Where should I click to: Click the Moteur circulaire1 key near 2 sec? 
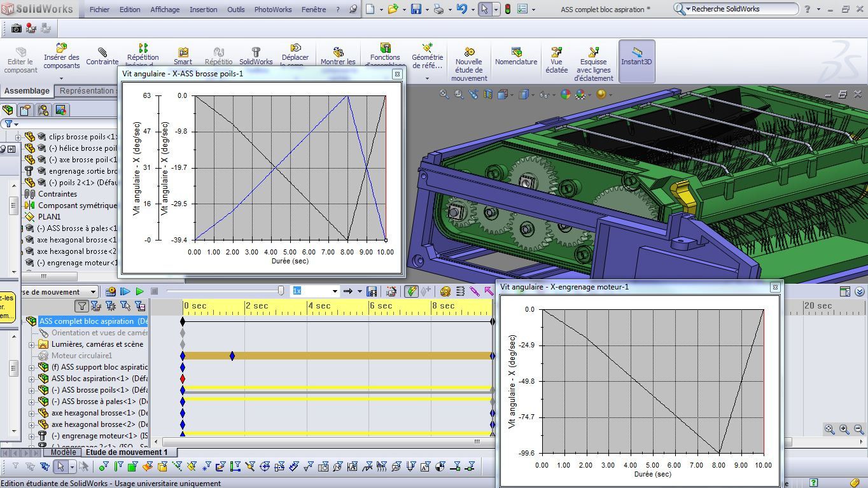(x=232, y=356)
